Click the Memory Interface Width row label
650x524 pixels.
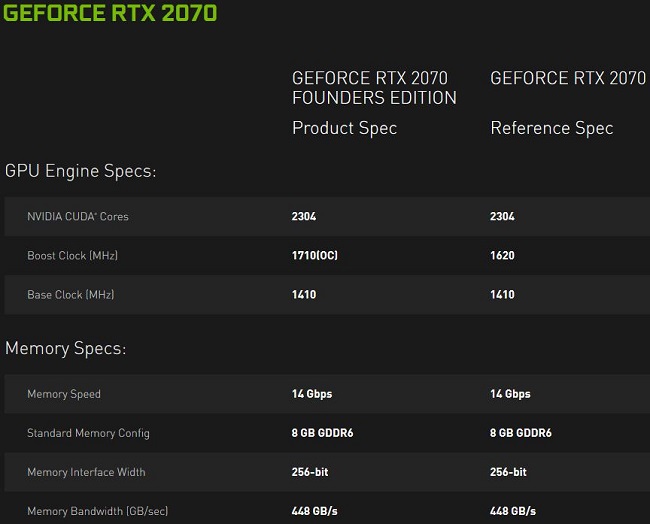(86, 472)
